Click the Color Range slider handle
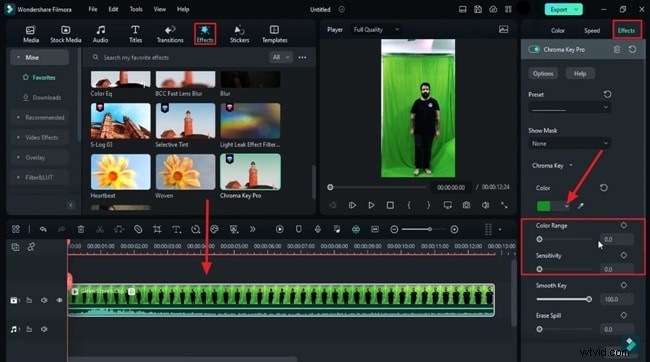 pyautogui.click(x=539, y=239)
